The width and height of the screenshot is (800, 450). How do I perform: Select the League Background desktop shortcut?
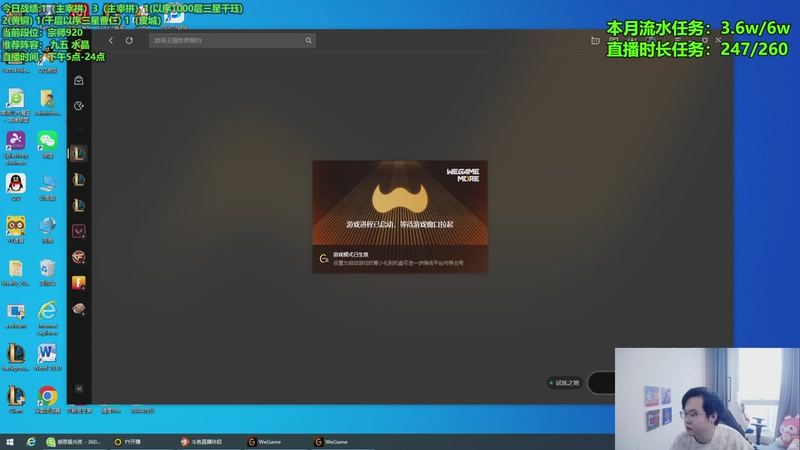(16, 357)
